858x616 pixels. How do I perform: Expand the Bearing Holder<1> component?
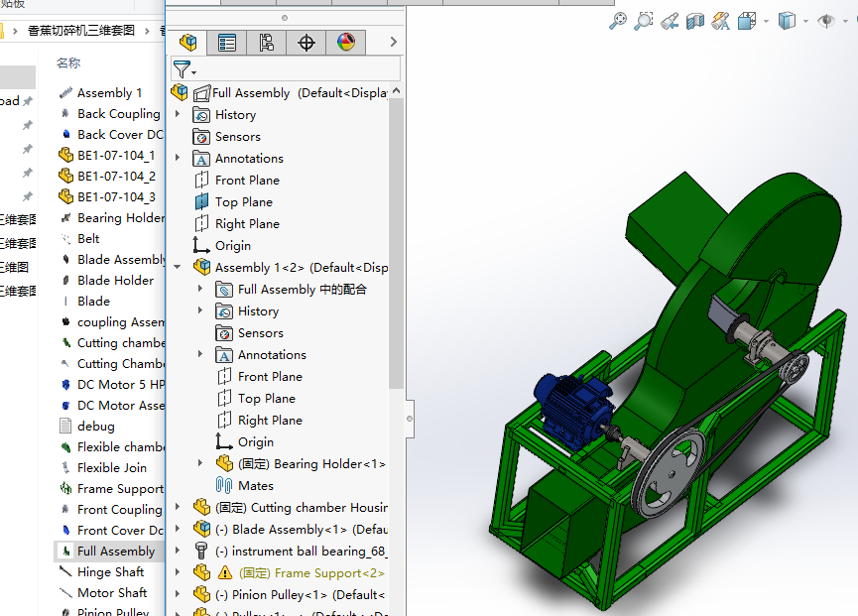click(x=200, y=464)
